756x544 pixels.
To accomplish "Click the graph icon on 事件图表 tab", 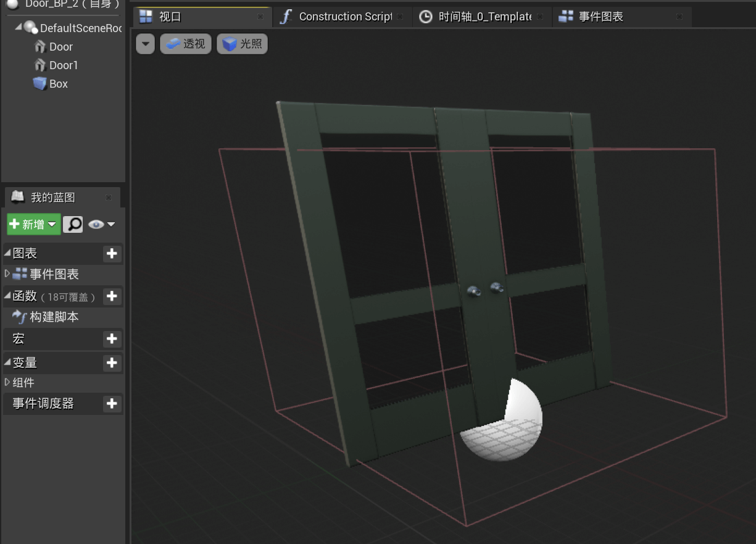I will [x=566, y=17].
